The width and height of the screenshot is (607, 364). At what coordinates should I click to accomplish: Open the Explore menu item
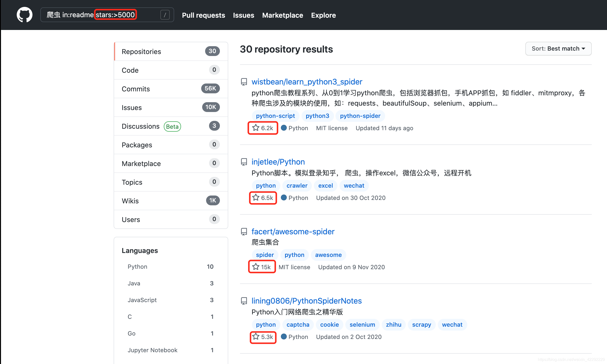click(323, 15)
